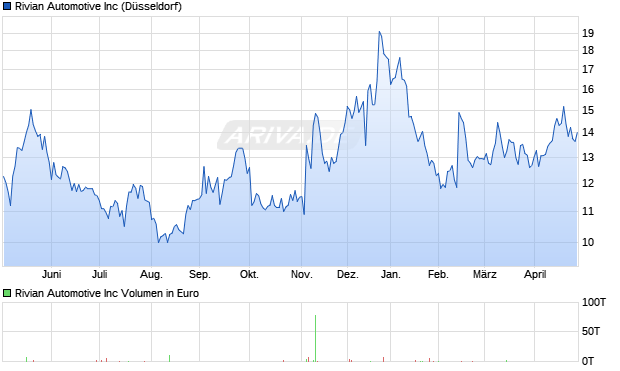Click the price axis value 19
The image size is (620, 371).
coord(588,33)
